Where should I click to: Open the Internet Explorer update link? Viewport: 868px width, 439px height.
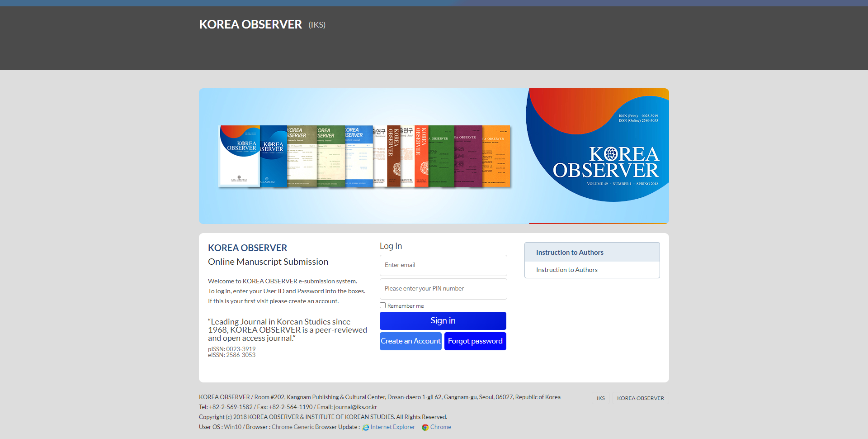[x=392, y=427]
